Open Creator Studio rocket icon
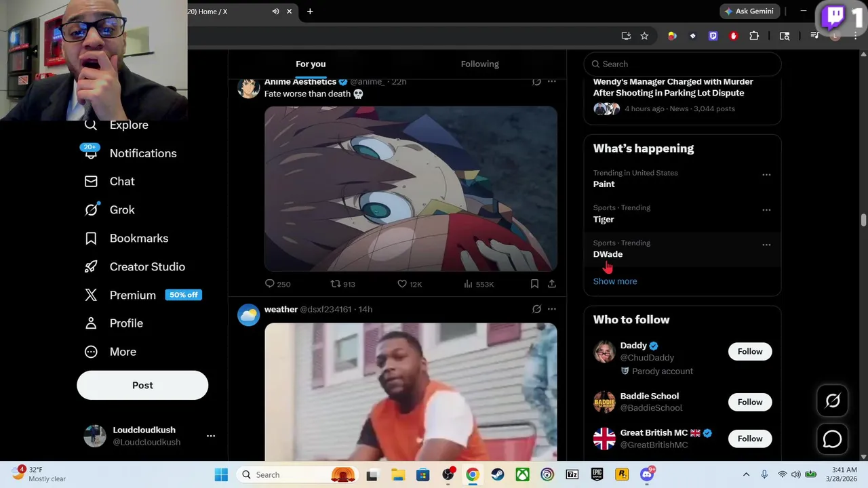 (91, 267)
